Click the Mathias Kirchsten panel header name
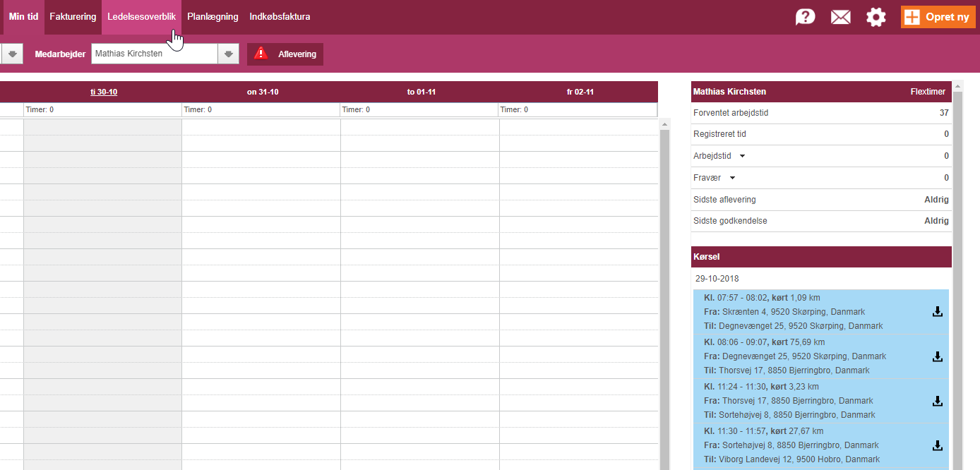This screenshot has width=980, height=470. pos(729,92)
